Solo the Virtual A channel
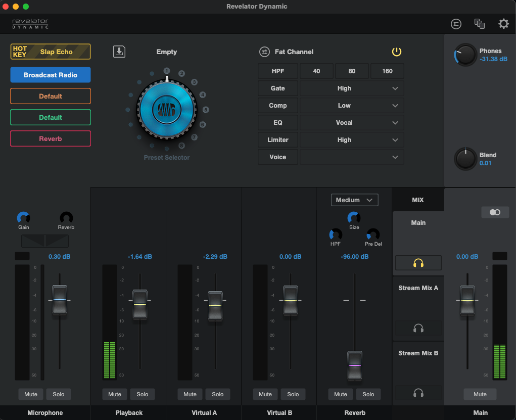The image size is (516, 420). click(x=217, y=394)
